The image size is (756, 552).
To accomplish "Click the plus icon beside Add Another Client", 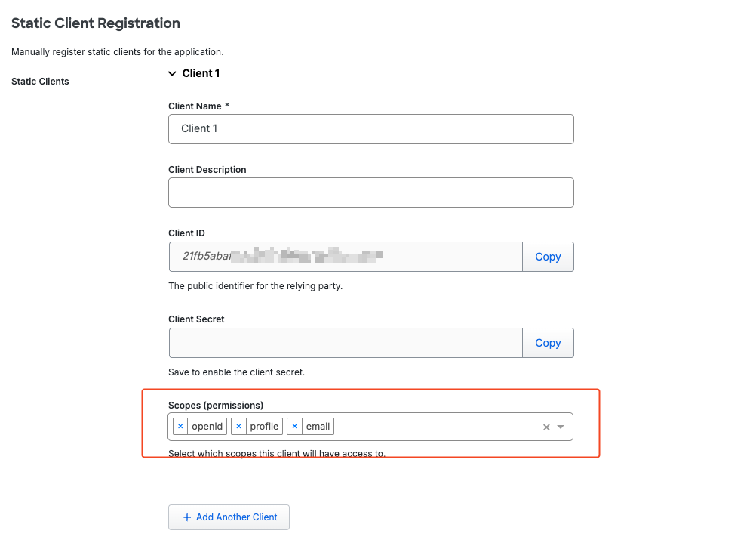I will point(187,517).
